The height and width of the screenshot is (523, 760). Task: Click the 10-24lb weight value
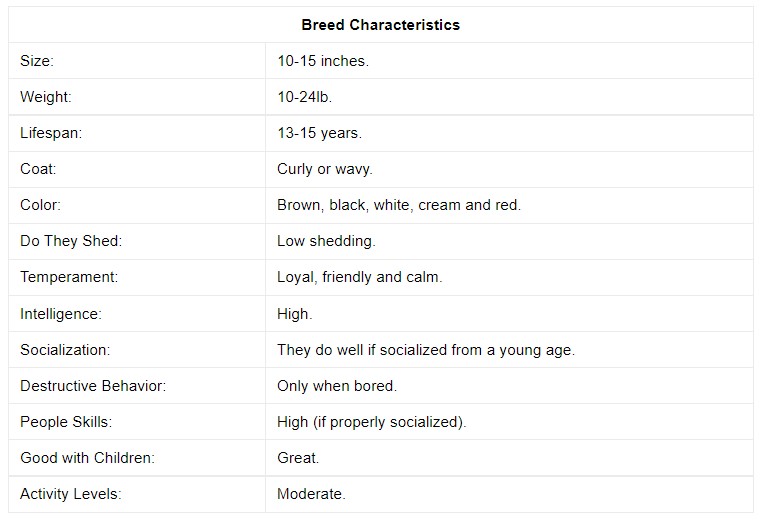(x=304, y=97)
